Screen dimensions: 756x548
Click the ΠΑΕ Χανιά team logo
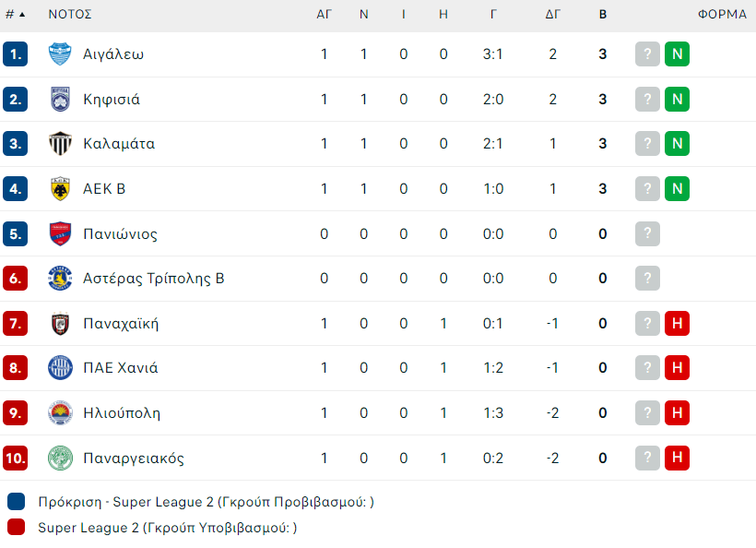pyautogui.click(x=60, y=367)
